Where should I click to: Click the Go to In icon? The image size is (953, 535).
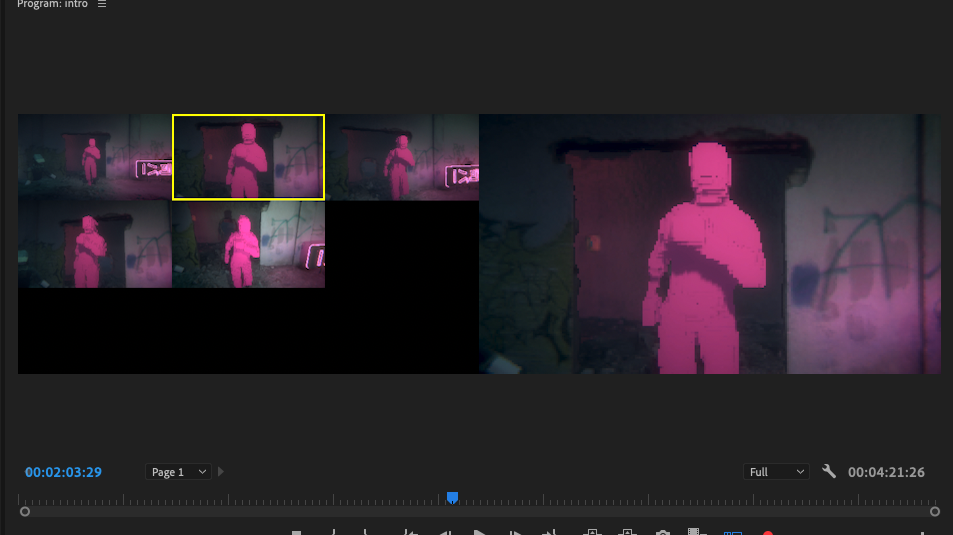[409, 532]
